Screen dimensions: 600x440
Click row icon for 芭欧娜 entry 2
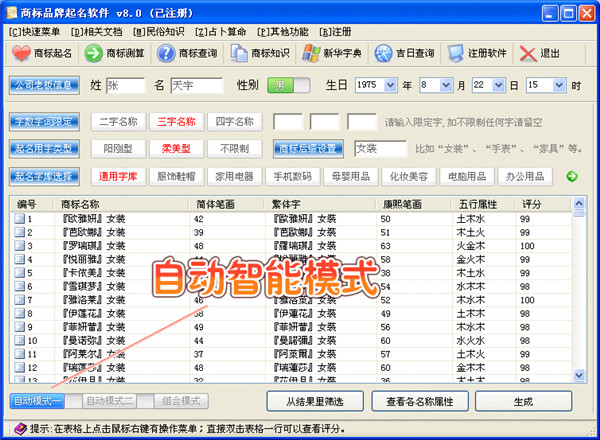[19, 232]
